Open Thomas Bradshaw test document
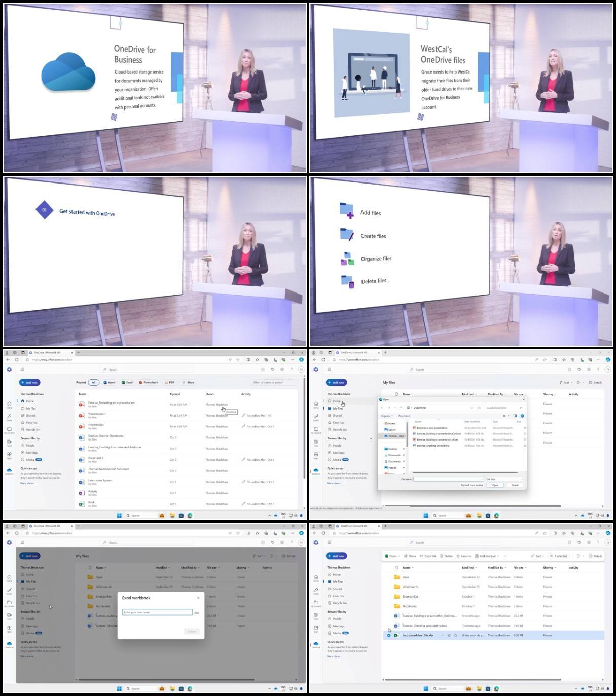 [x=108, y=469]
